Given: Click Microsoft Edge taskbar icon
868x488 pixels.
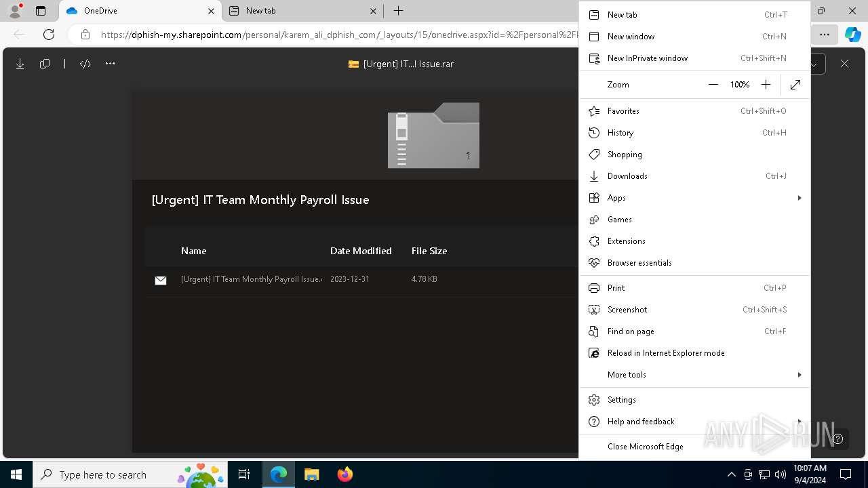Looking at the screenshot, I should point(279,474).
